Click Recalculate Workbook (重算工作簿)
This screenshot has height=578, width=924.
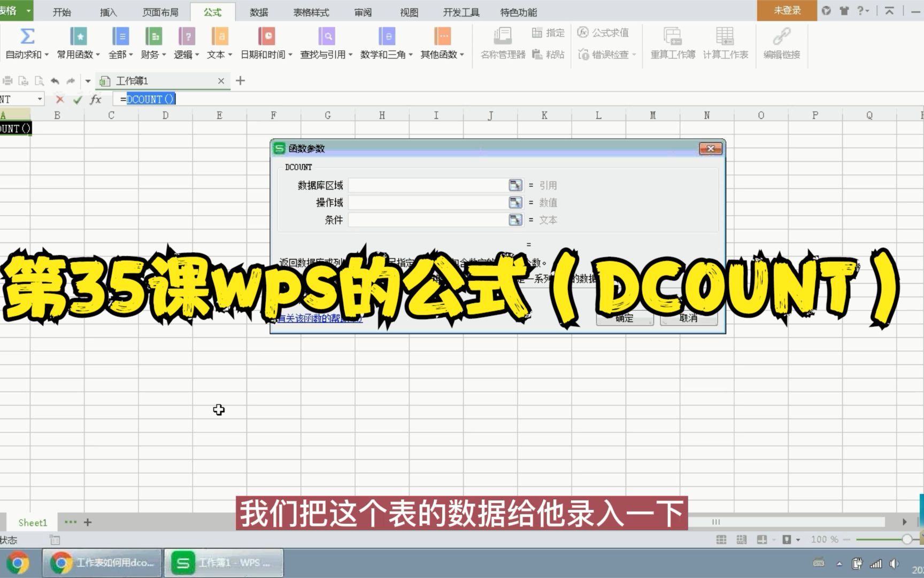tap(673, 43)
